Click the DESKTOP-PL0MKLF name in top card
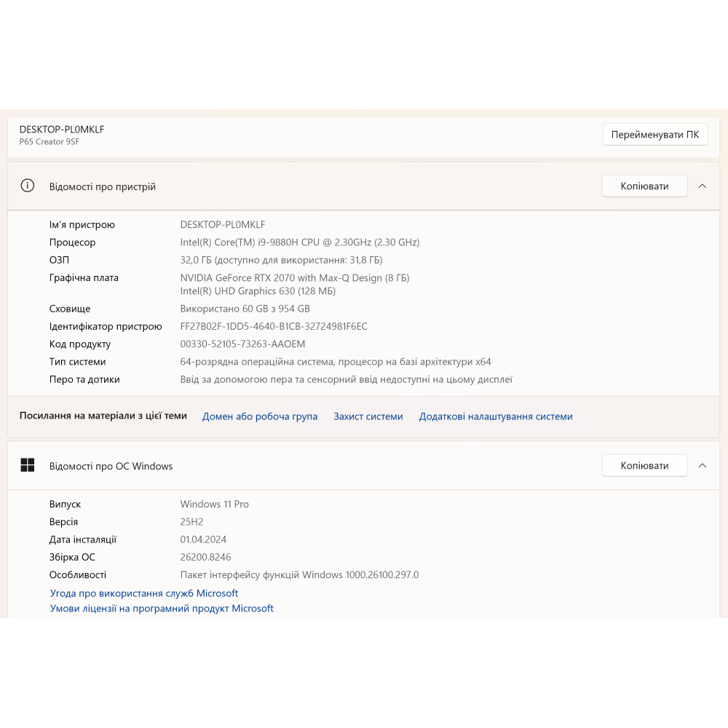 click(x=62, y=130)
